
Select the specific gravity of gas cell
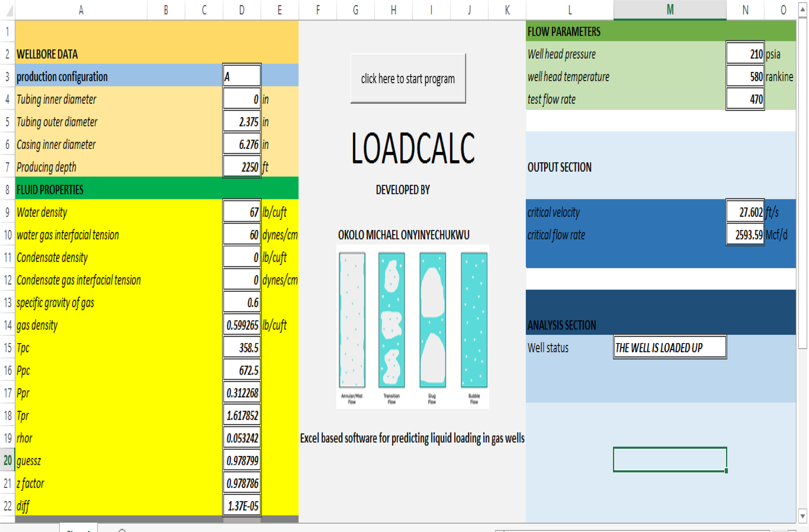tap(241, 302)
